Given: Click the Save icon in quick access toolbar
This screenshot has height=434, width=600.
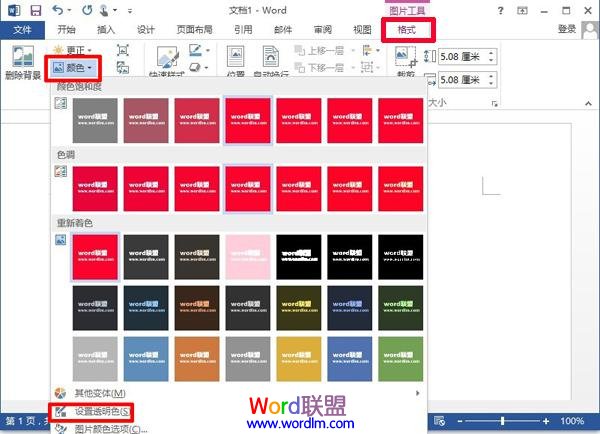Looking at the screenshot, I should tap(36, 10).
